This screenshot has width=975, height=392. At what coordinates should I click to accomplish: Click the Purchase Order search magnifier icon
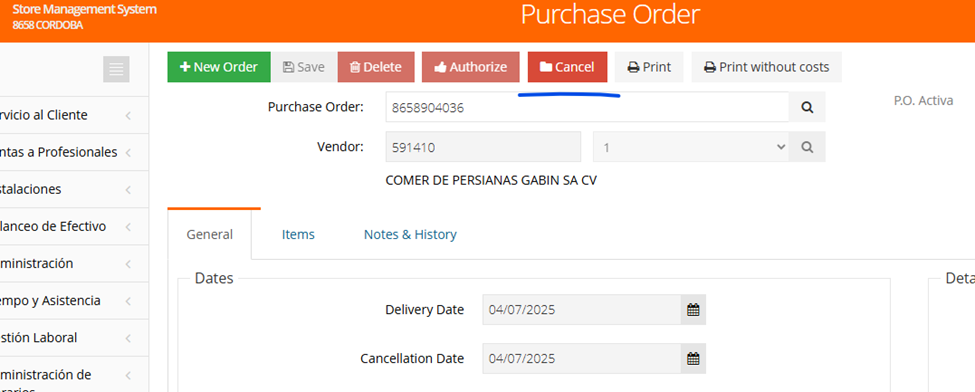point(807,107)
